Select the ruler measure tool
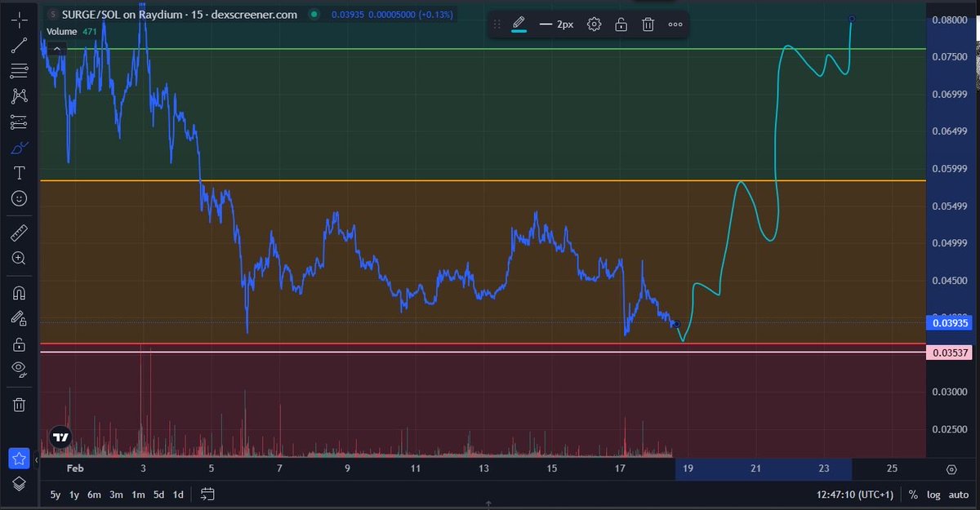The width and height of the screenshot is (980, 510). tap(20, 233)
